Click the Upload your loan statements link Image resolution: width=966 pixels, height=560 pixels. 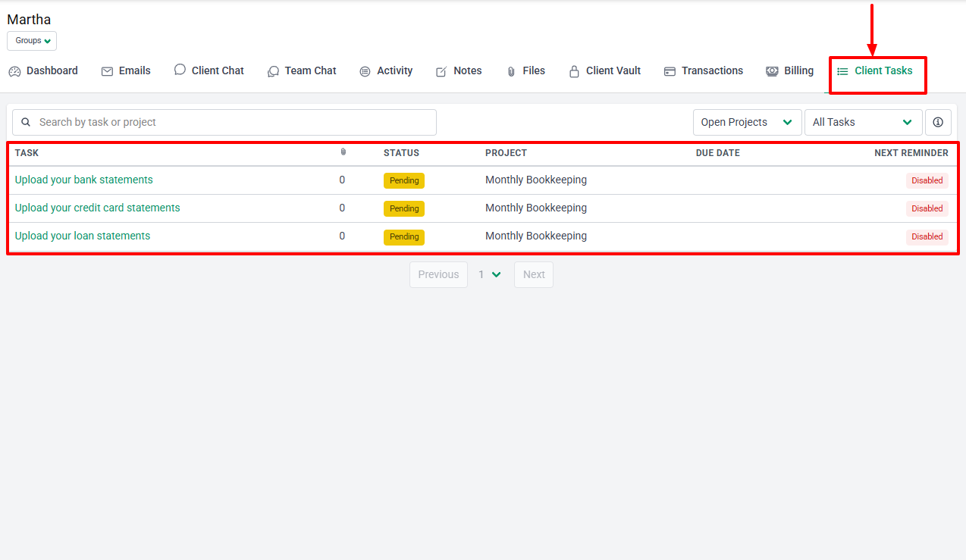(x=82, y=236)
